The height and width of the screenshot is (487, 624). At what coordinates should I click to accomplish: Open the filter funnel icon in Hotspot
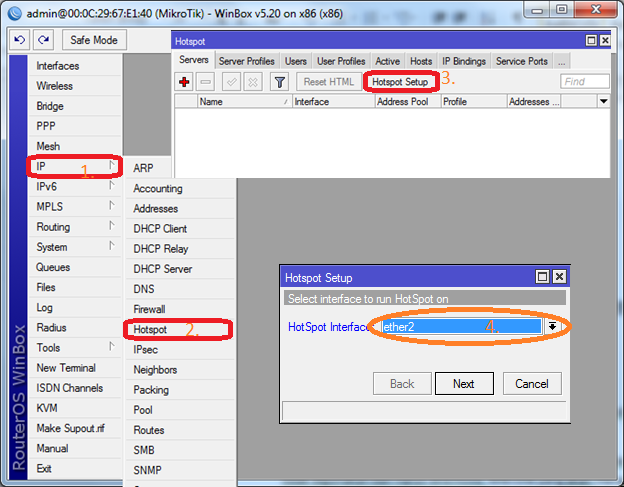pos(280,82)
